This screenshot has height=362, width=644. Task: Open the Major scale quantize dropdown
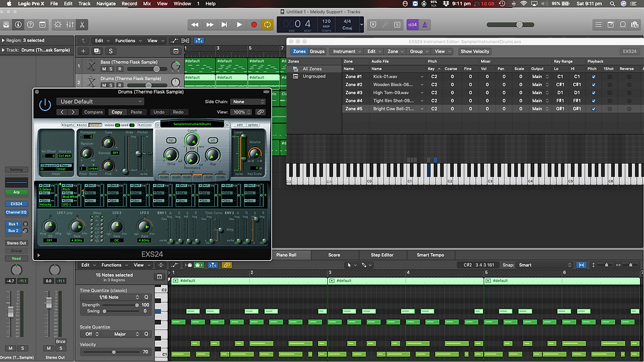pos(122,334)
